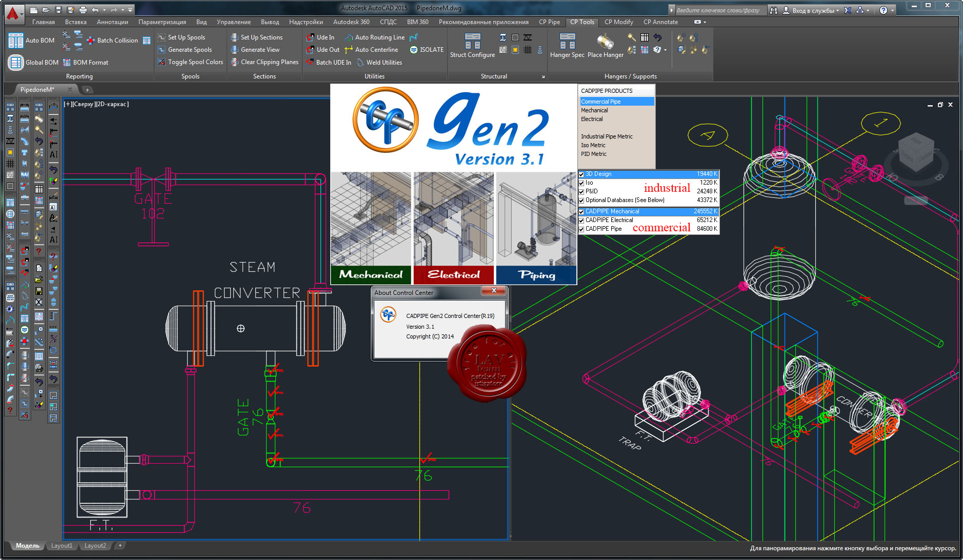Toggle the P&ID checkbox
The width and height of the screenshot is (963, 560).
(581, 192)
